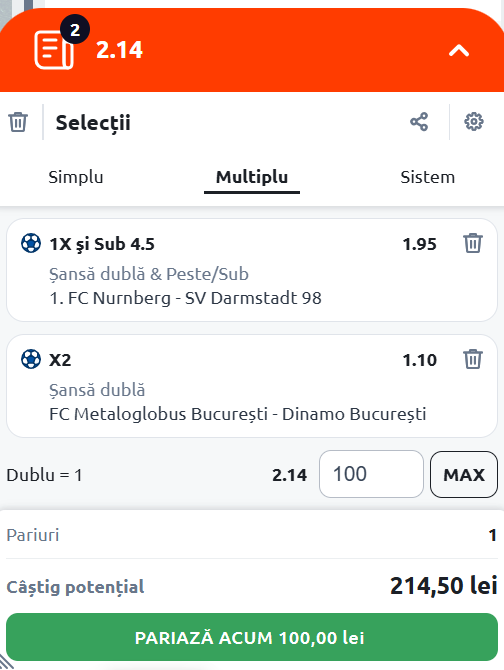Image resolution: width=504 pixels, height=670 pixels.
Task: Click the football icon next to 1X și Sub 4.5
Action: pyautogui.click(x=31, y=244)
